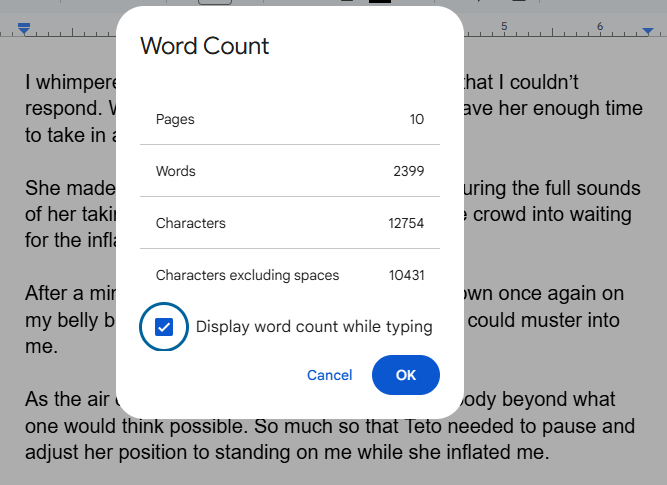Click the word 'adjust' in the last line

coord(52,452)
